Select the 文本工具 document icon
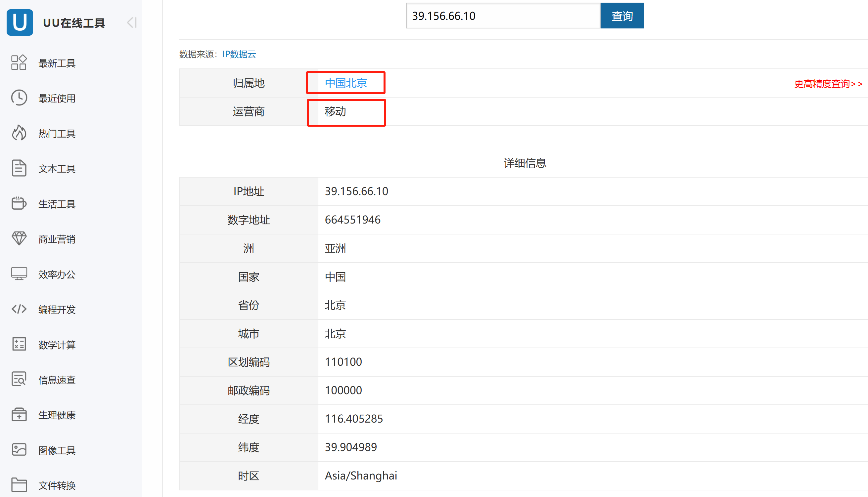This screenshot has height=497, width=868. point(19,168)
